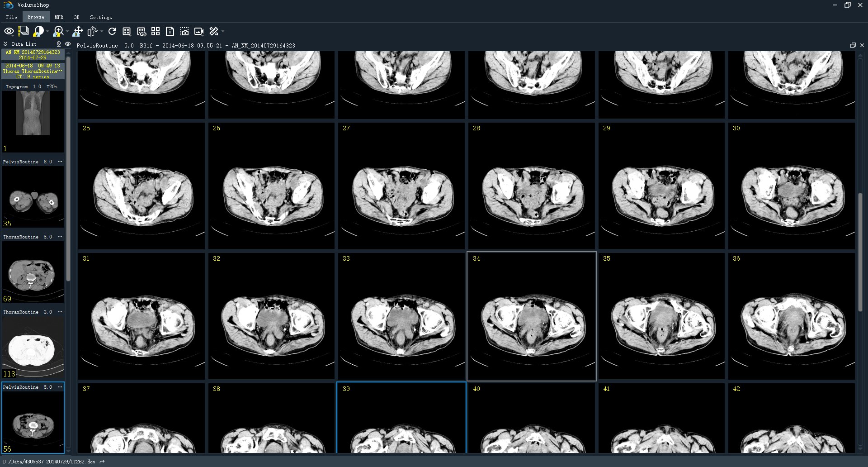Open the File menu
This screenshot has width=868, height=467.
pos(12,17)
